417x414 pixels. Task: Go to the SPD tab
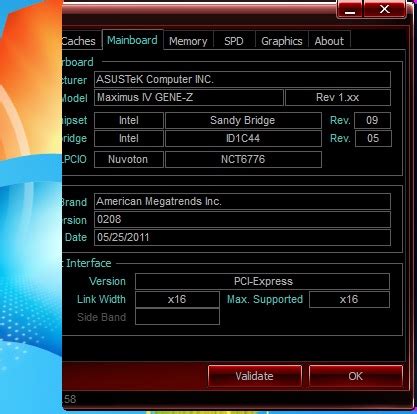pyautogui.click(x=234, y=41)
